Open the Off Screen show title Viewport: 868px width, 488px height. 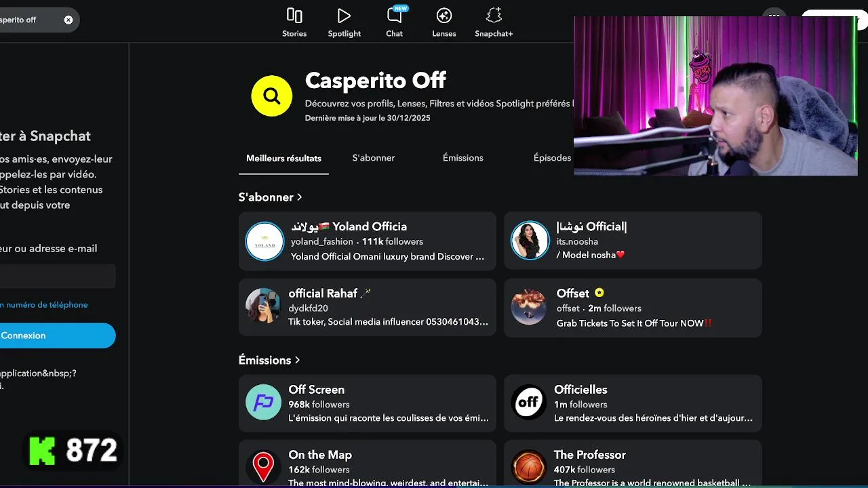(x=317, y=390)
